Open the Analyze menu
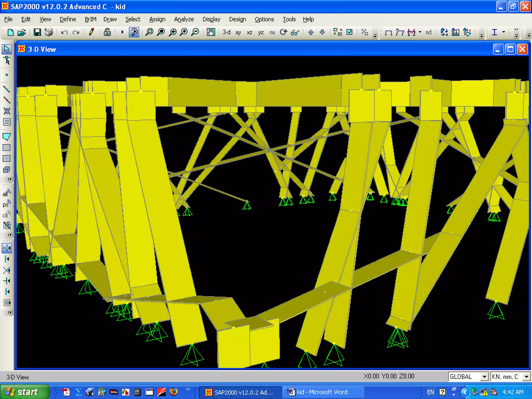The height and width of the screenshot is (399, 532). click(x=184, y=19)
